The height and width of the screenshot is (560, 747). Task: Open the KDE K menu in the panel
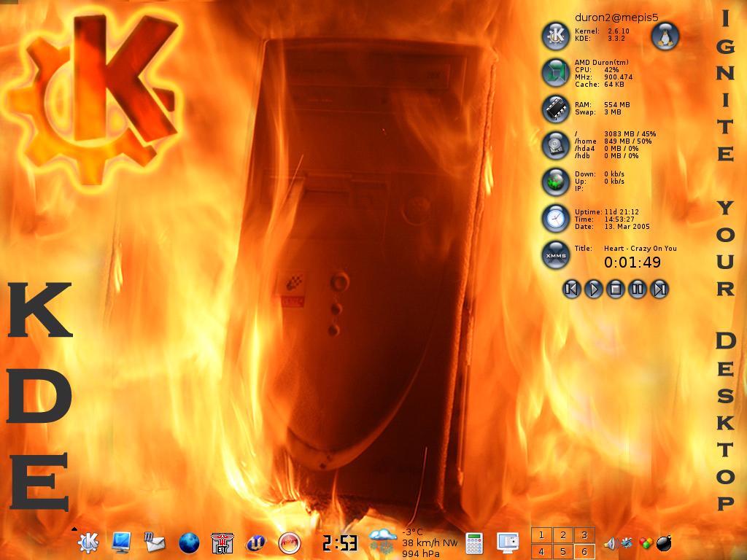click(x=88, y=542)
